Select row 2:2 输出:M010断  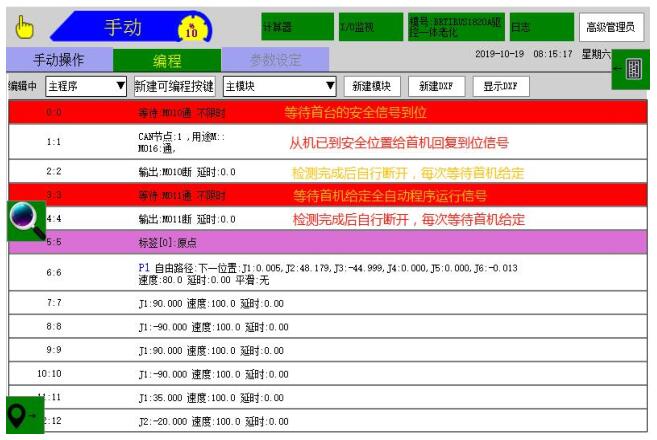tap(328, 171)
